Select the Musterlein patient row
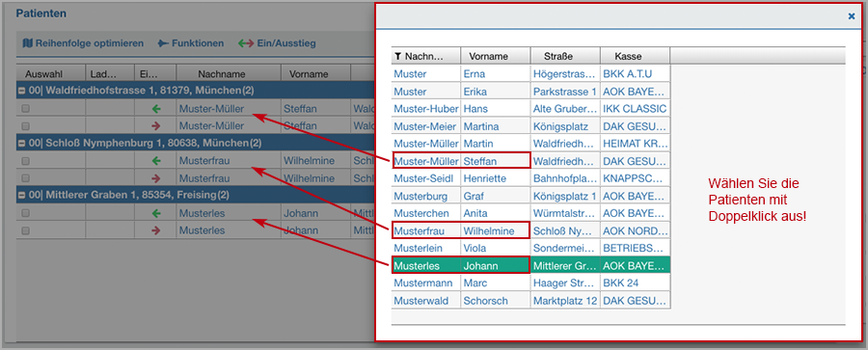This screenshot has width=868, height=350. pos(530,248)
